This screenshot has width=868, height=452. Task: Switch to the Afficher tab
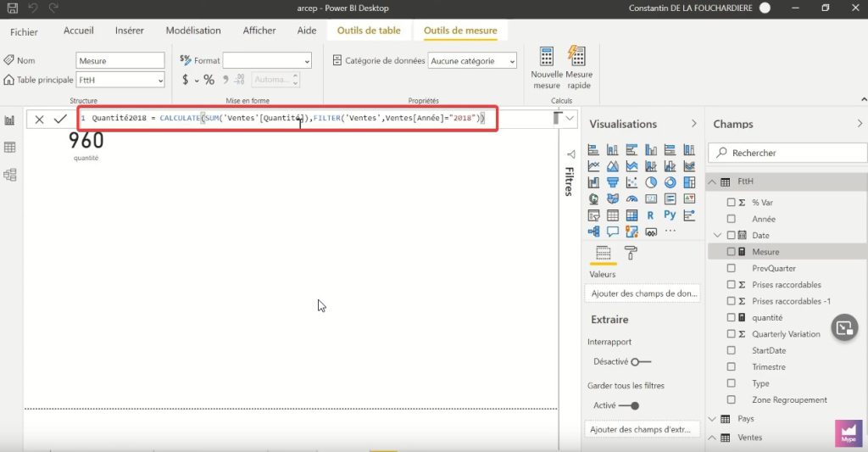pos(259,31)
